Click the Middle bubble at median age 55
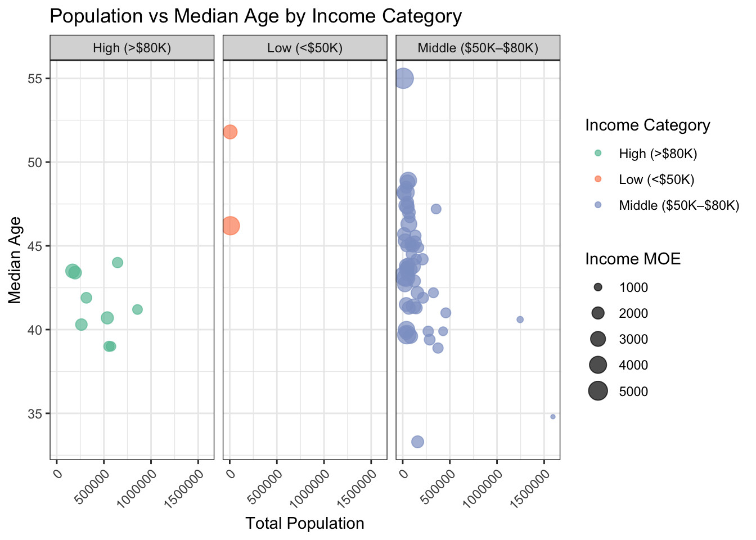 coord(403,79)
